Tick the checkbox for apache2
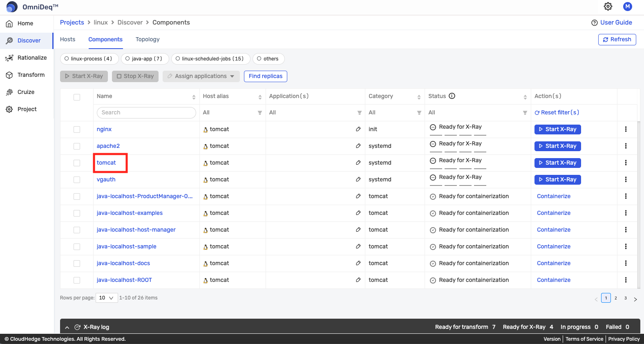 (x=77, y=146)
